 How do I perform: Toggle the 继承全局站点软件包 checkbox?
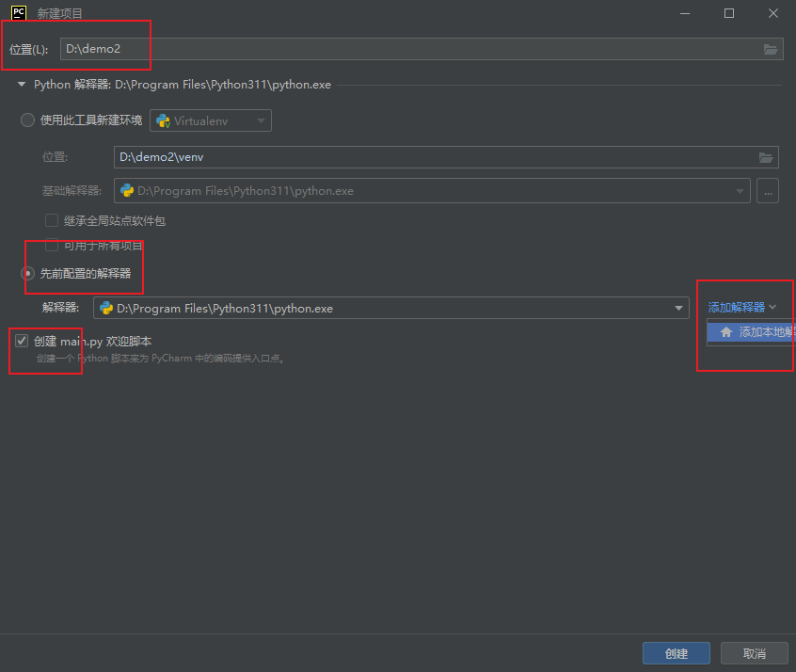(x=52, y=220)
